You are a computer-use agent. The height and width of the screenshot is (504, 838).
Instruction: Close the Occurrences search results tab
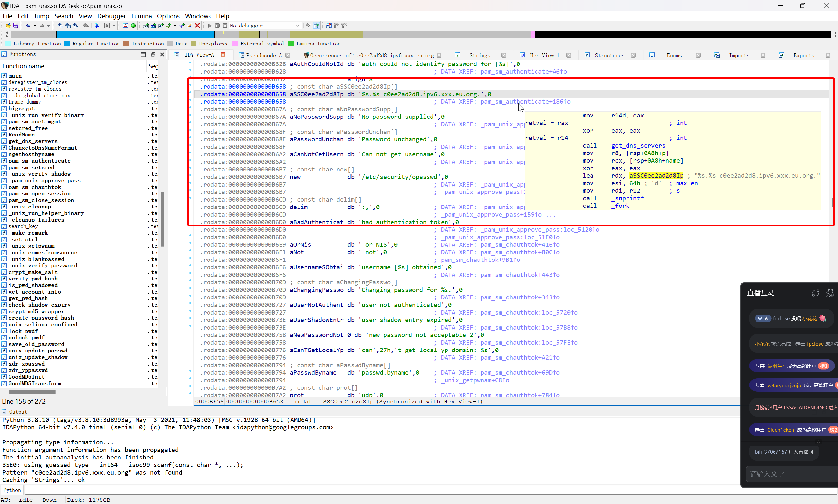439,55
